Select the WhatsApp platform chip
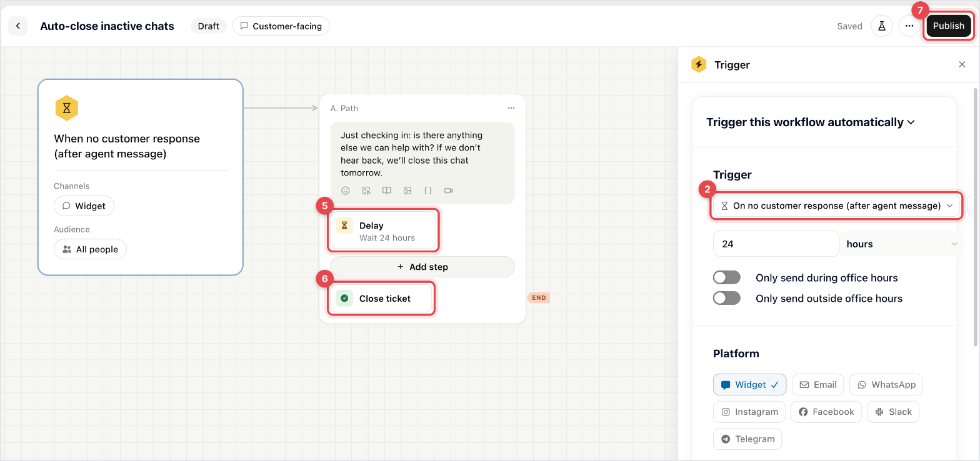The image size is (980, 461). [x=886, y=385]
